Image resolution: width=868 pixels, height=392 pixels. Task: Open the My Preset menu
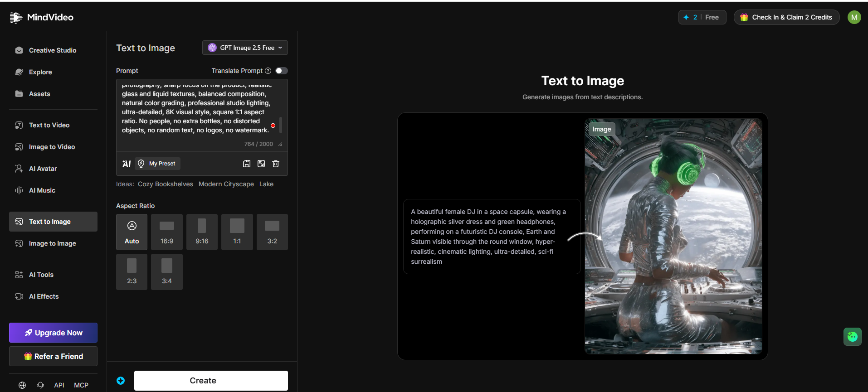click(158, 164)
